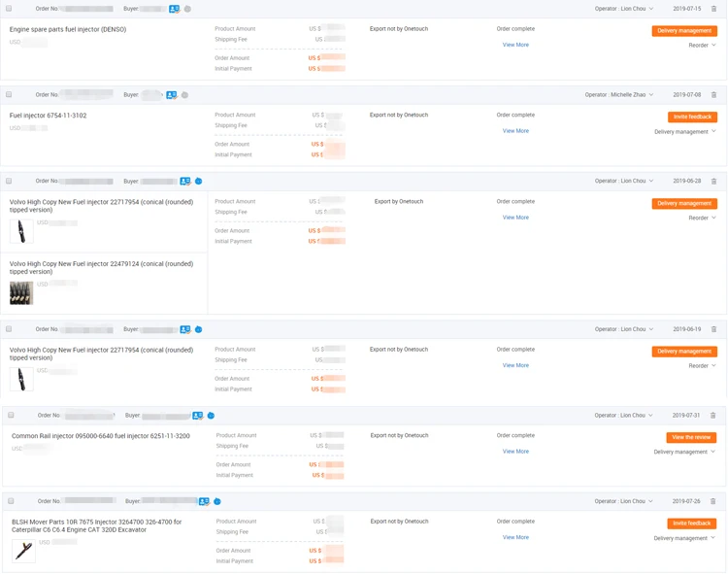Click blue chat icon on Common Rail order
This screenshot has height=574, width=728.
(211, 415)
